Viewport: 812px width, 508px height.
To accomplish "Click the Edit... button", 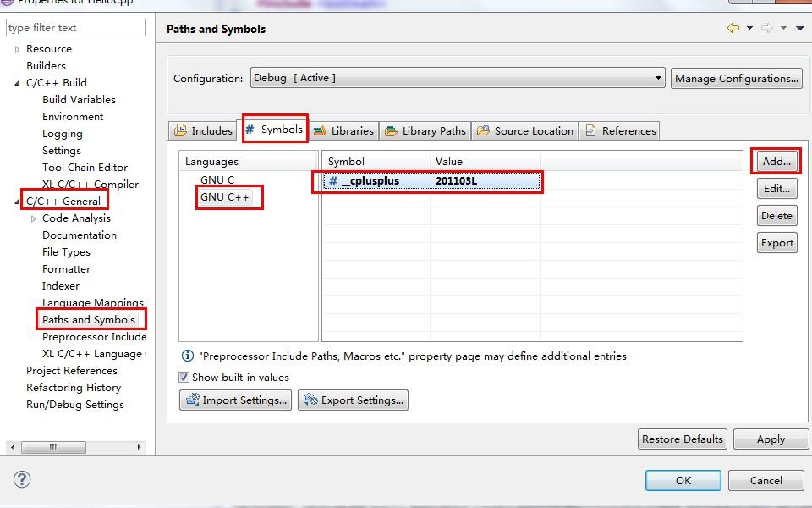I will pos(776,189).
